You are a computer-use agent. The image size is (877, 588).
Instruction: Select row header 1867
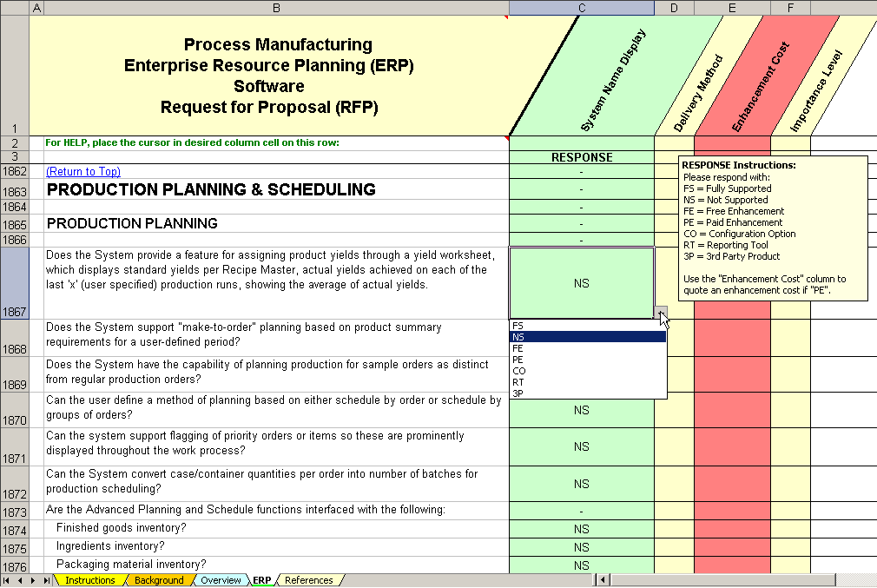coord(15,283)
